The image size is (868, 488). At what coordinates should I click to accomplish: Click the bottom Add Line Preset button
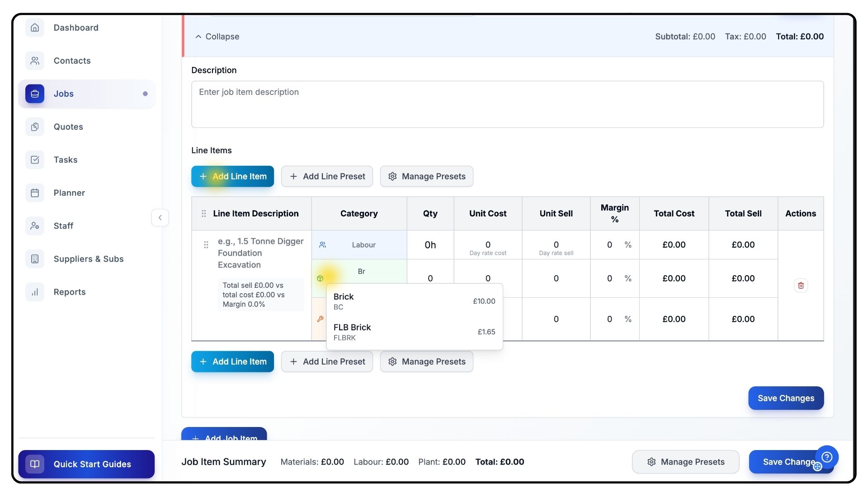[327, 361]
